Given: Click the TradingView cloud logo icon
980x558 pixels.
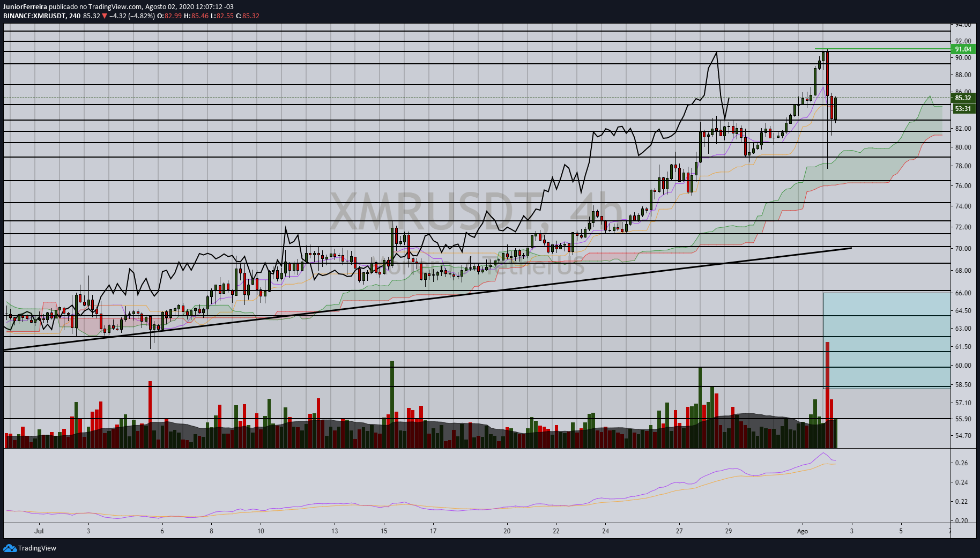Looking at the screenshot, I should click(10, 548).
